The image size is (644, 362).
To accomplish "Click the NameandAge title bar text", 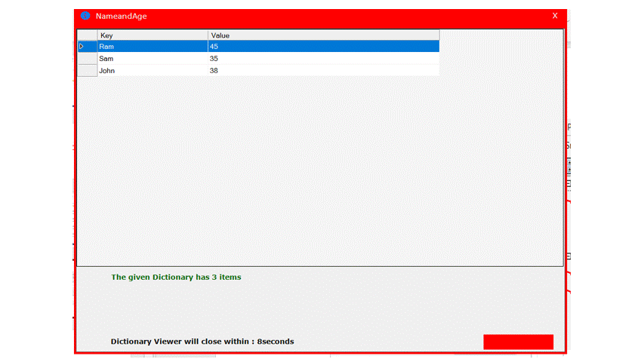I will click(x=121, y=16).
